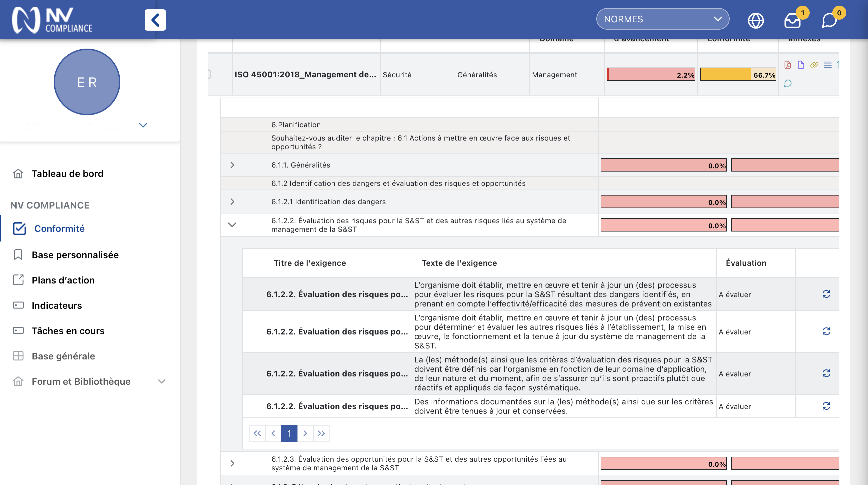Expand row 6.1.1. Généralités
This screenshot has width=868, height=485.
pyautogui.click(x=232, y=165)
